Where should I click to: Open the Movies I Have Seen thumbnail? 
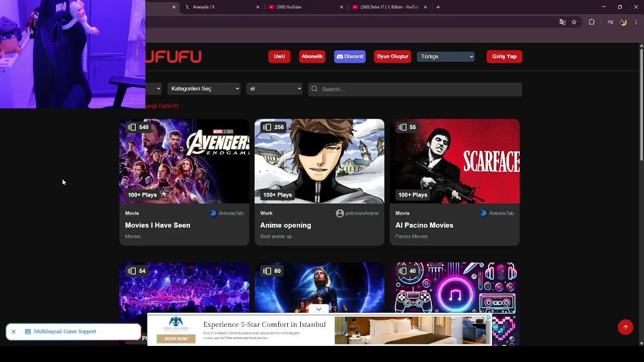click(184, 161)
